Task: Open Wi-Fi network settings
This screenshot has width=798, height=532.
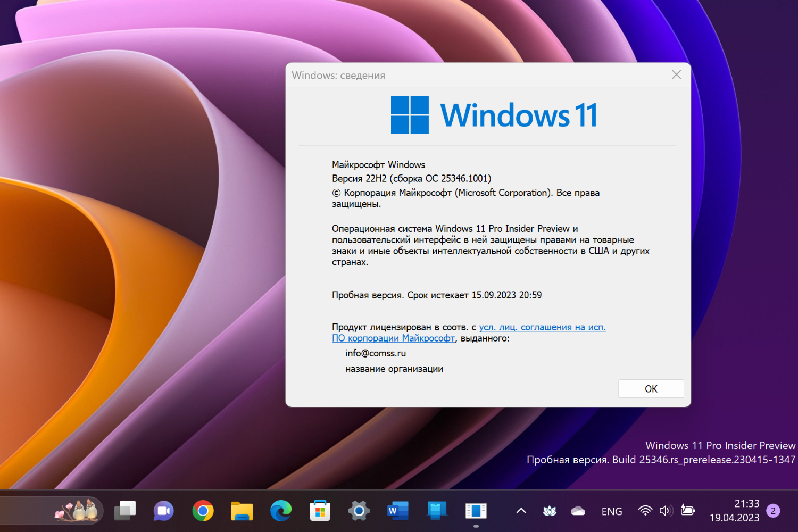Action: click(x=645, y=511)
